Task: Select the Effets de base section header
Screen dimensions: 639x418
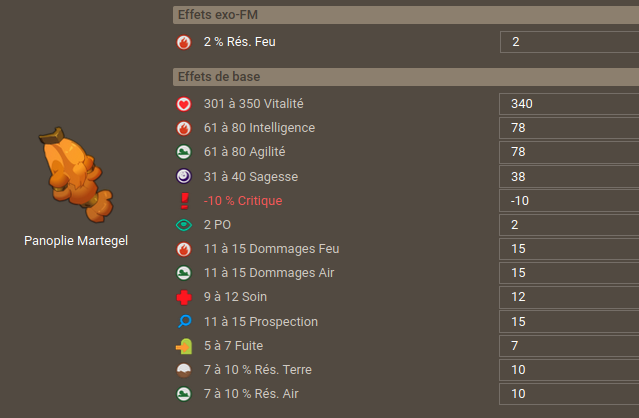Action: coord(406,77)
